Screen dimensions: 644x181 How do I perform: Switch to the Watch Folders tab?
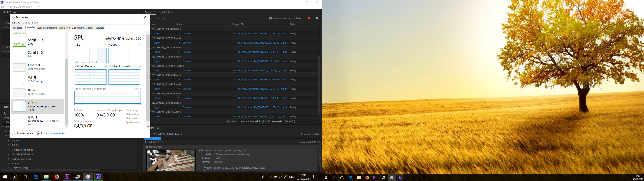coord(168,12)
